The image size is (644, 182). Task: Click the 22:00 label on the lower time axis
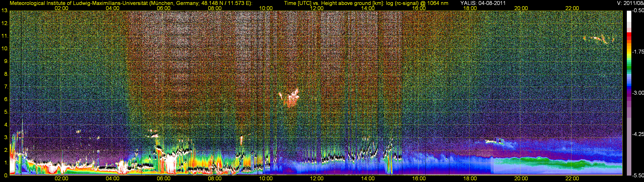click(572, 179)
